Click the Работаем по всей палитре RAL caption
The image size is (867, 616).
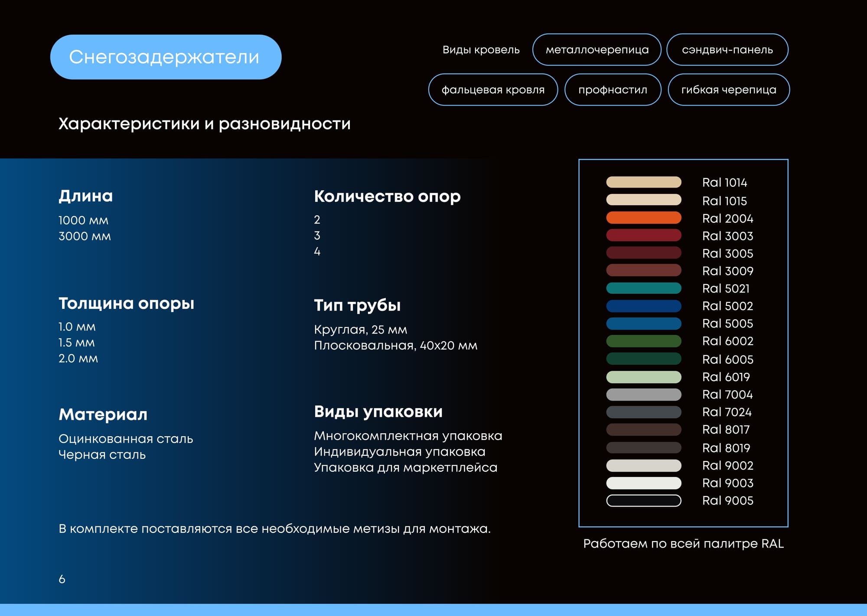(x=684, y=544)
